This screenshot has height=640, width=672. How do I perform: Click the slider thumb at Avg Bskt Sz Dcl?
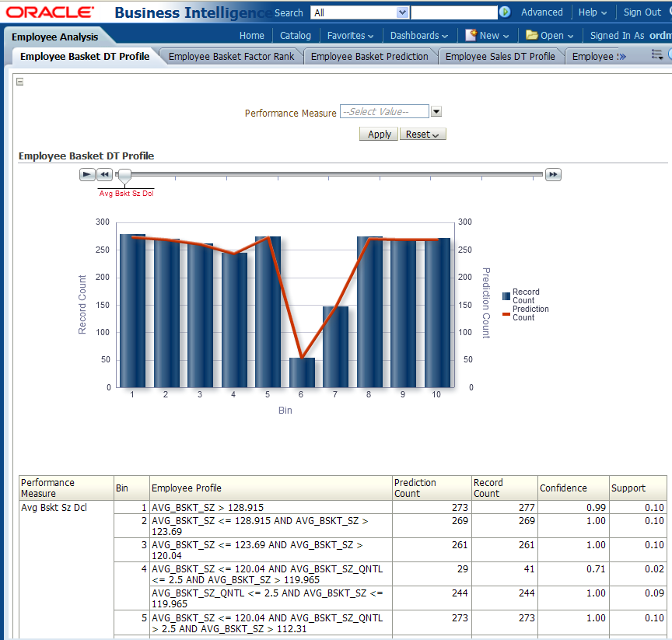point(124,176)
